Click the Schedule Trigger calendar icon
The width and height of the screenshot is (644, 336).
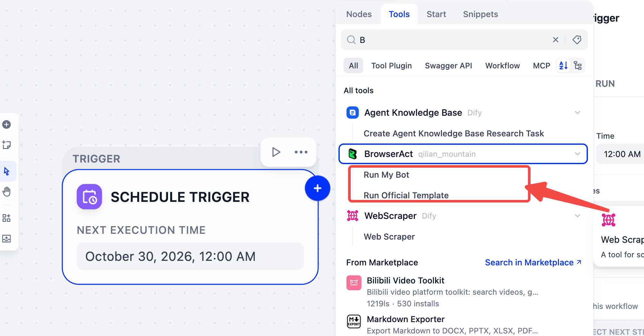[x=89, y=197]
